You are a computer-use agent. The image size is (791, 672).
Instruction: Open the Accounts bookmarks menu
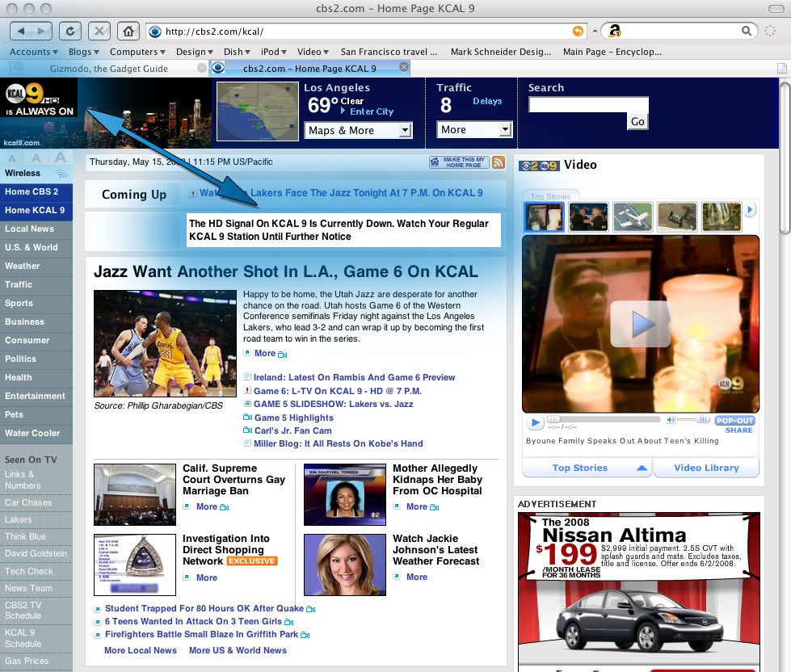tap(33, 52)
